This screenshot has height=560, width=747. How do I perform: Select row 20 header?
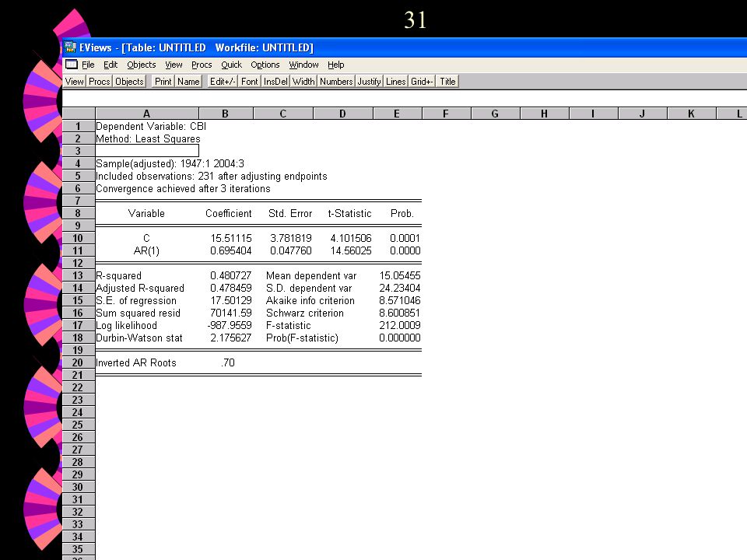(x=78, y=362)
